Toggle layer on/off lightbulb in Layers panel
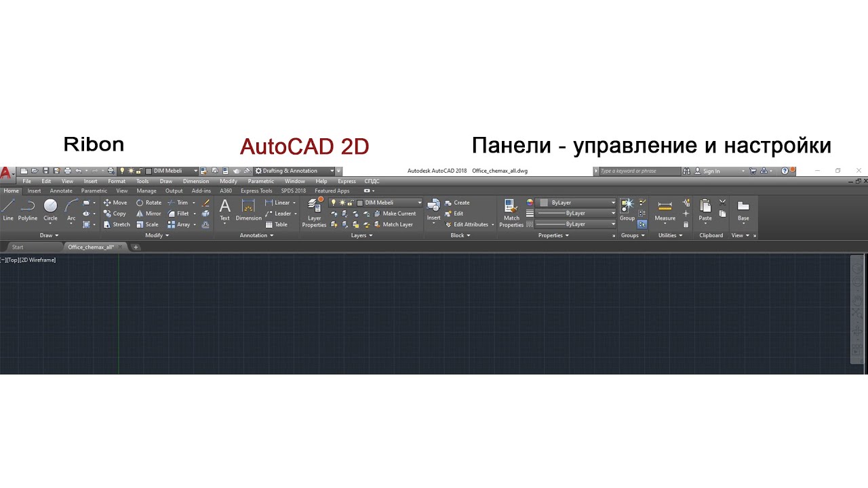 click(x=333, y=203)
